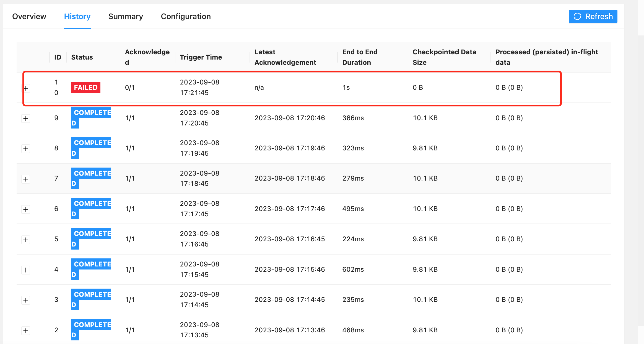644x344 pixels.
Task: Click the COMPLETED badge for checkpoint 6
Action: [x=91, y=209]
